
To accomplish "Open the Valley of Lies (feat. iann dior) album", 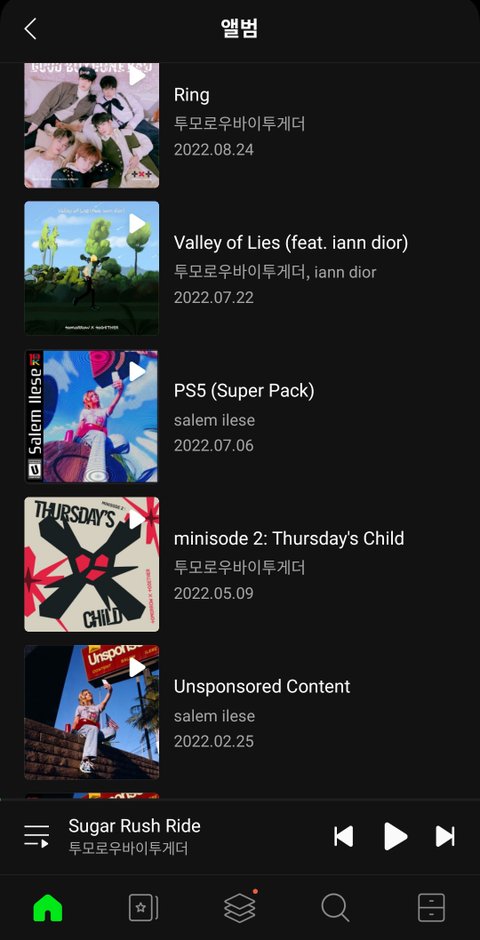I will click(291, 243).
